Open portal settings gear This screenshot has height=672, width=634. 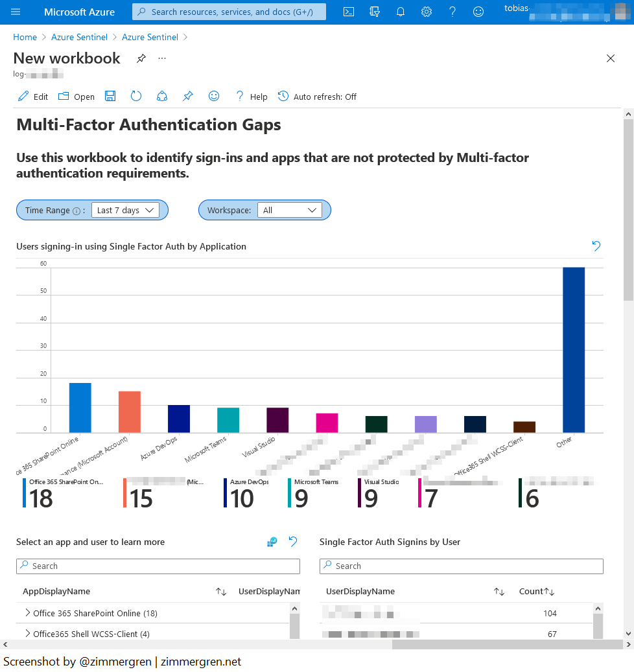(x=427, y=12)
